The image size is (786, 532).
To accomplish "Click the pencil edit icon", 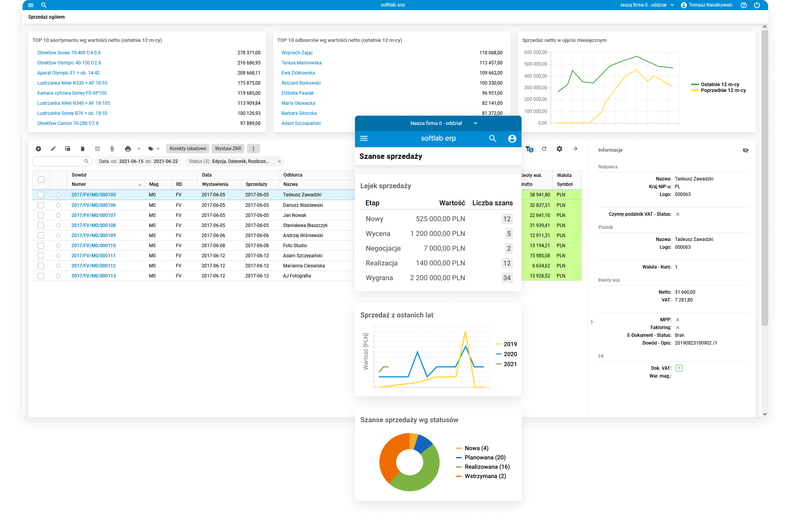I will pos(53,149).
